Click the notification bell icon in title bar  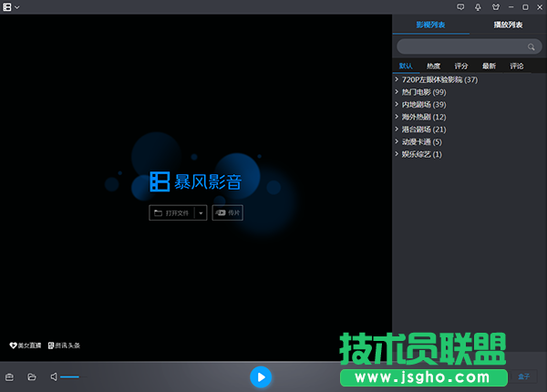point(477,7)
